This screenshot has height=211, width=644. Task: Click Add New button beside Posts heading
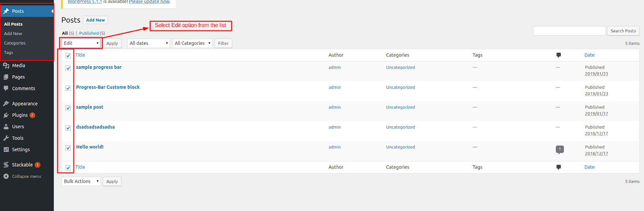95,20
